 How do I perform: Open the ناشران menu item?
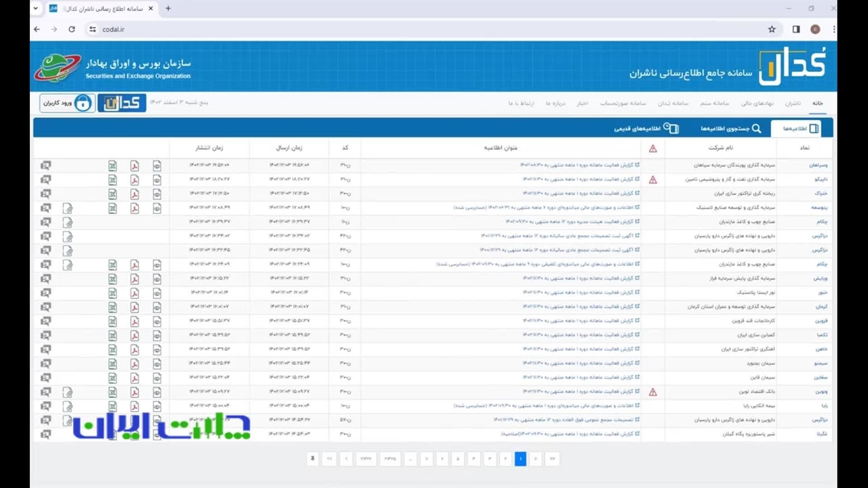coord(793,103)
